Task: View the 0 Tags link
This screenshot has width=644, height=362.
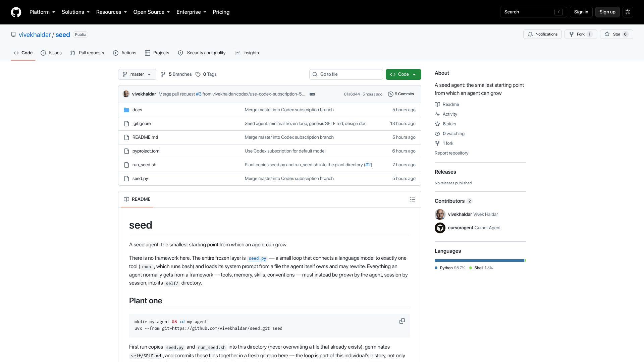Action: tap(206, 74)
